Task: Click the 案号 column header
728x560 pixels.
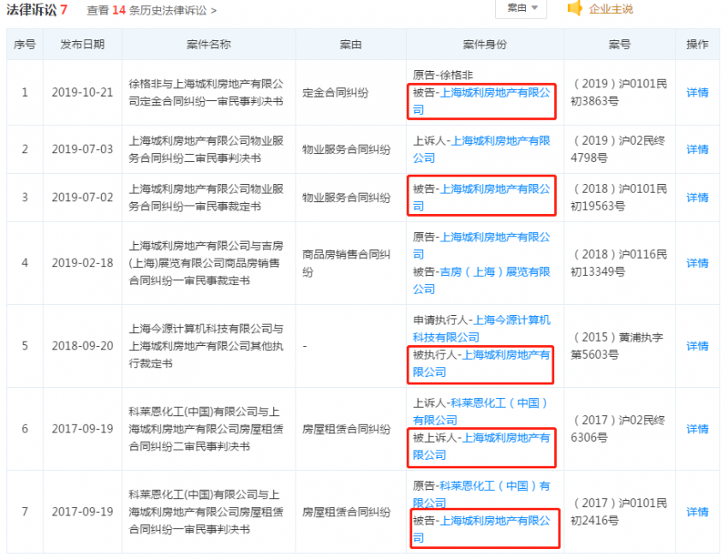Action: tap(619, 45)
